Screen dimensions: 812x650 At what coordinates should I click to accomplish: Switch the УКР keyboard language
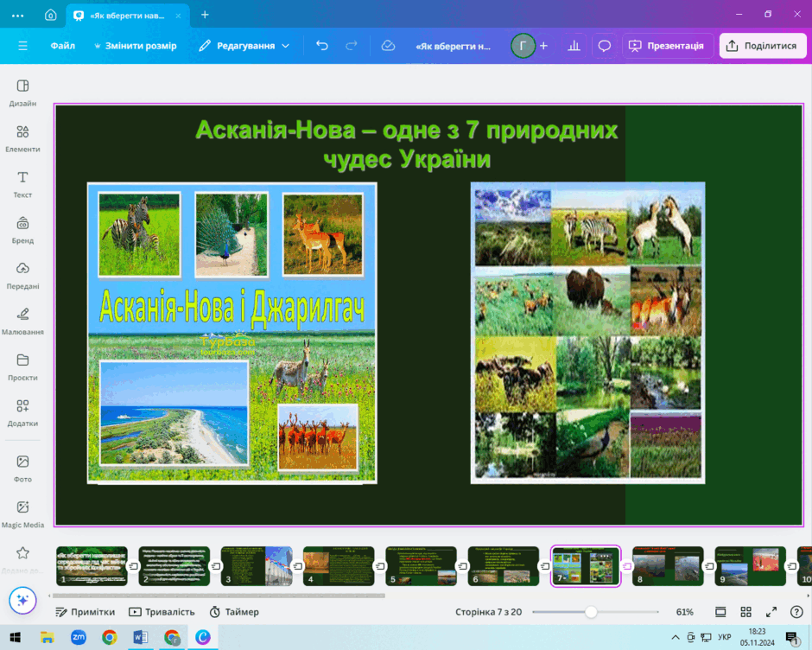tap(724, 637)
